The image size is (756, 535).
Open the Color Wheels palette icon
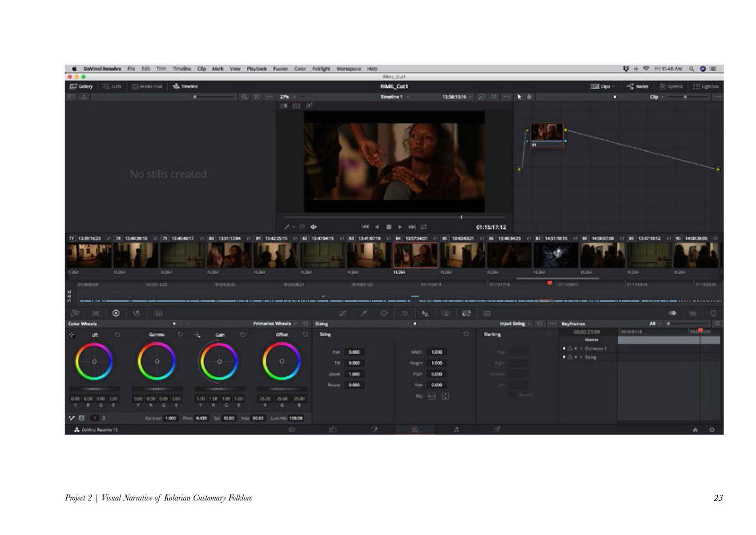click(116, 313)
